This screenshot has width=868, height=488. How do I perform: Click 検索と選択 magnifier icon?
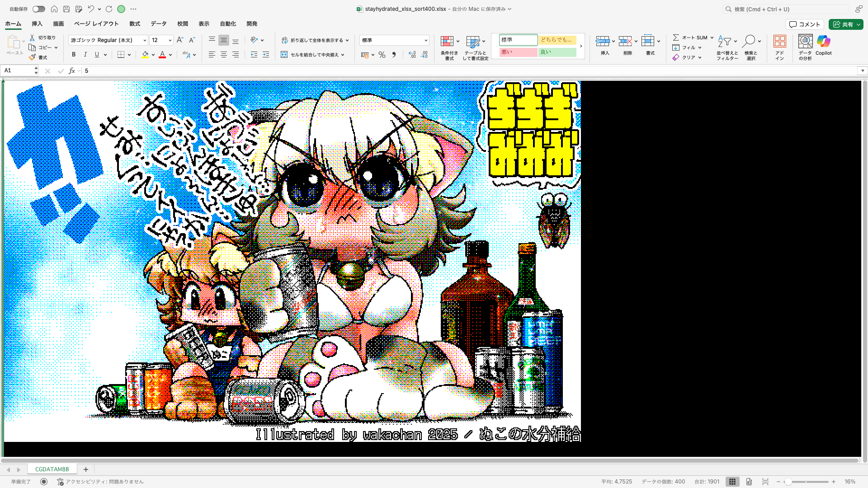(749, 42)
